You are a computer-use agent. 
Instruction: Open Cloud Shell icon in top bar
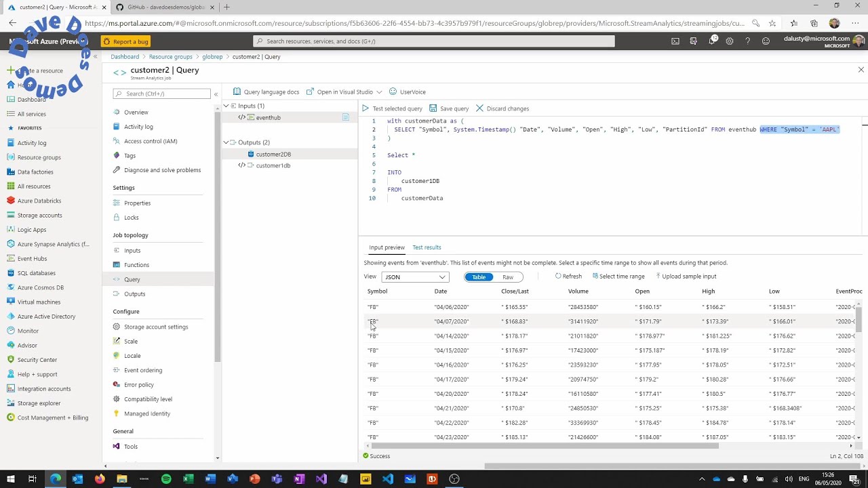(675, 41)
